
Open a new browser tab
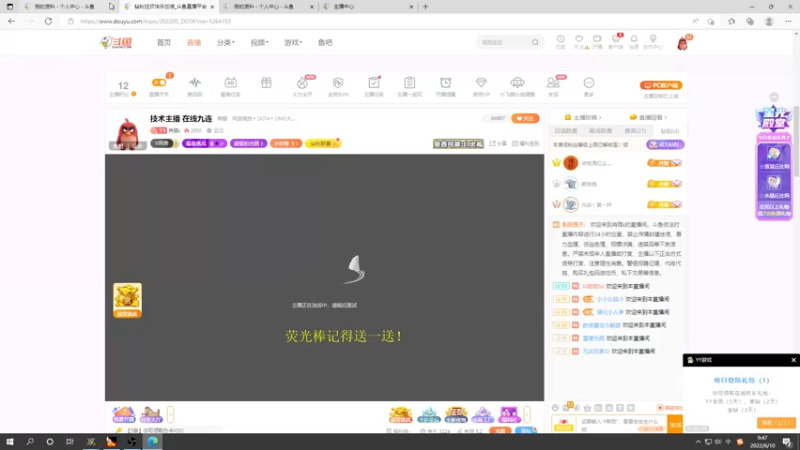[426, 7]
